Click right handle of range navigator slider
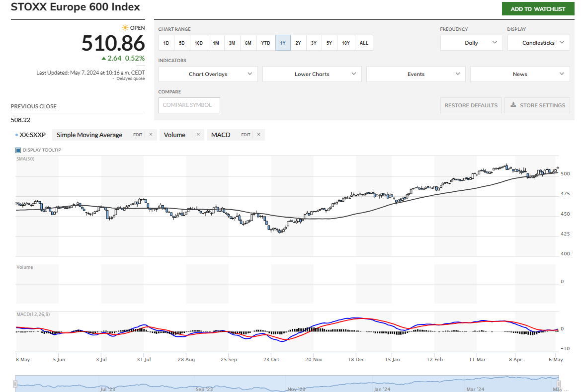The image size is (582, 392). tap(558, 384)
